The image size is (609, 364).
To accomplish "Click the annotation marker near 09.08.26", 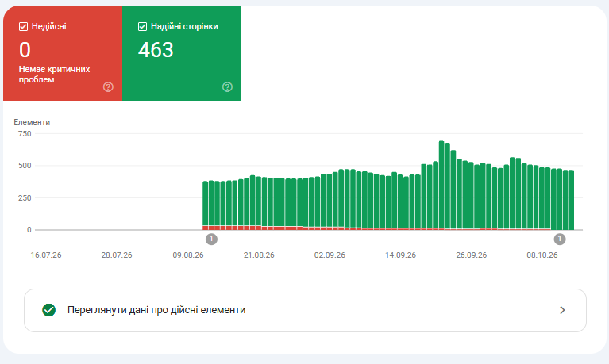I will point(211,239).
